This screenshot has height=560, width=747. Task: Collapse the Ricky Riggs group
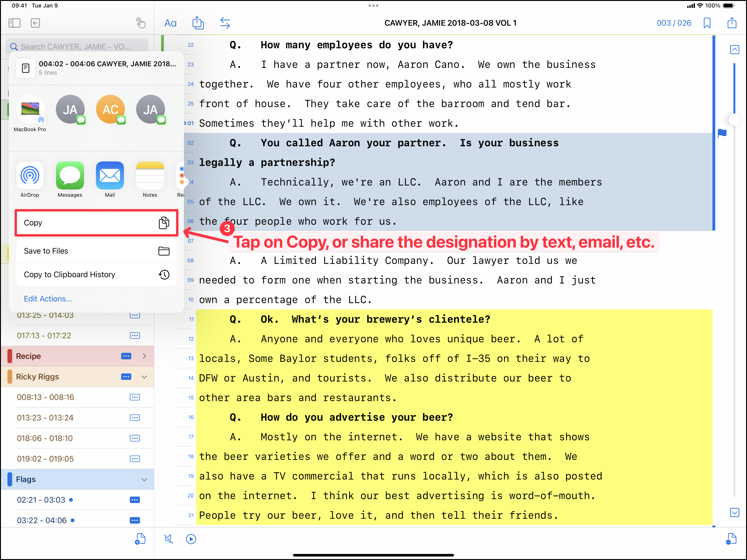tap(144, 377)
